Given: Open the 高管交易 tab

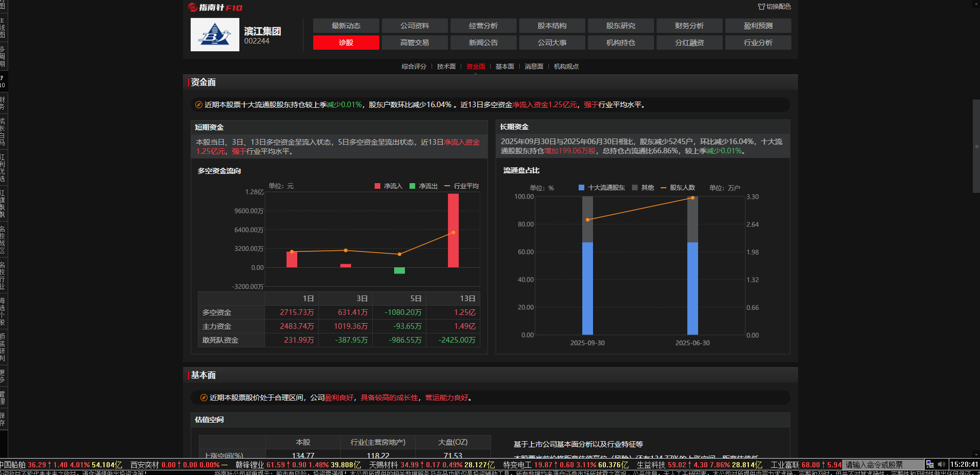Looking at the screenshot, I should click(x=415, y=43).
